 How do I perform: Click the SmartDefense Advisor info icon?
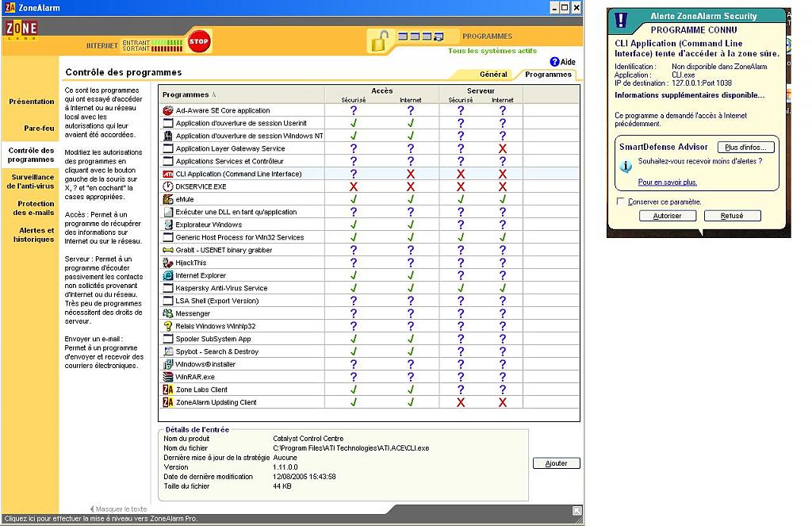tap(626, 166)
